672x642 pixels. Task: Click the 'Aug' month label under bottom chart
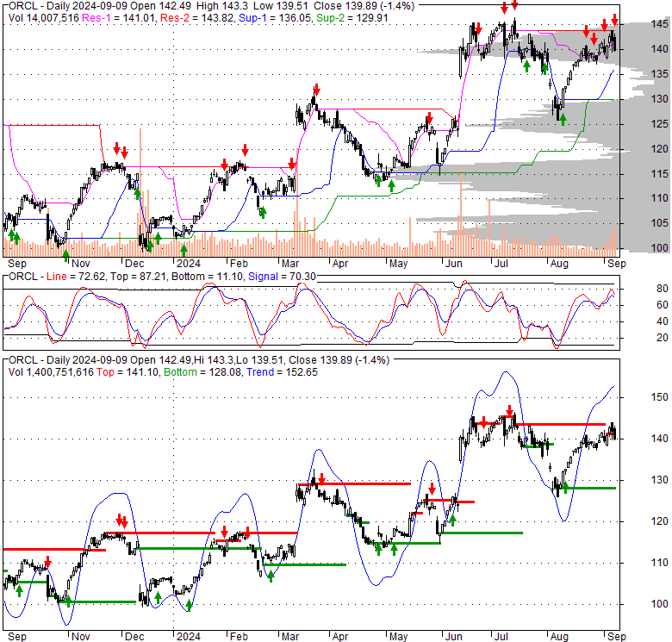pos(559,637)
